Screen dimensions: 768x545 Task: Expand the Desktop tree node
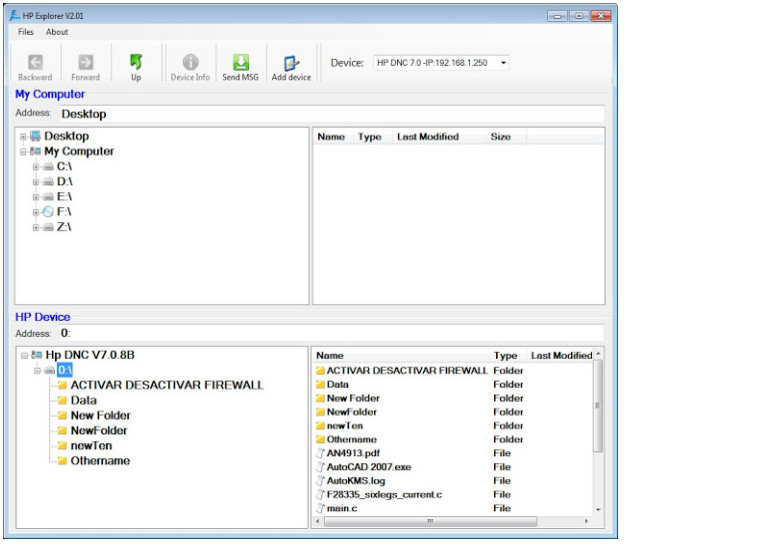(x=23, y=136)
